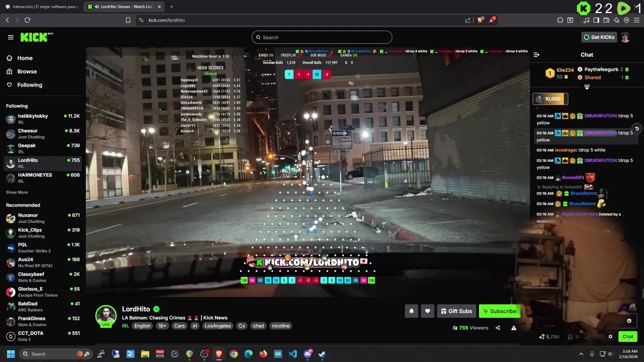644x362 pixels.
Task: Open Nuxanor recommended channel
Action: [x=43, y=218]
